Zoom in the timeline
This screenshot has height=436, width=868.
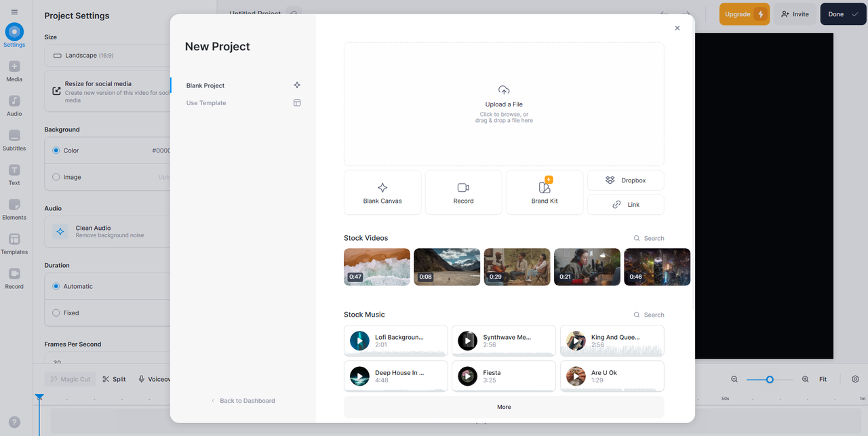[805, 379]
